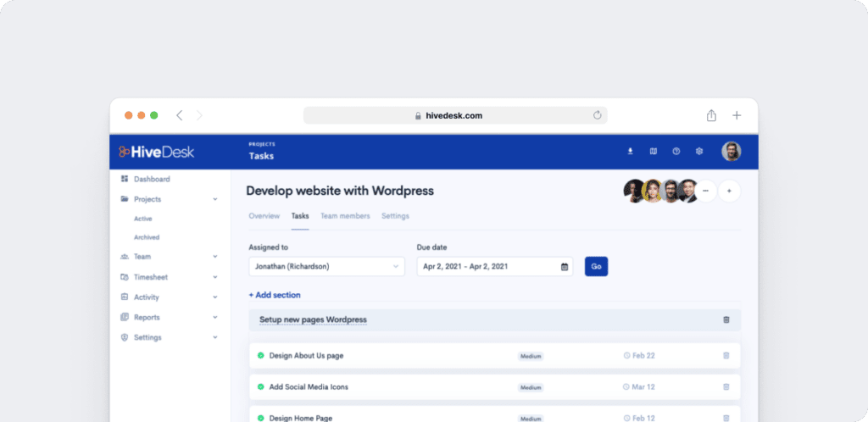Open calendar icon in Due date field
868x422 pixels.
click(565, 267)
